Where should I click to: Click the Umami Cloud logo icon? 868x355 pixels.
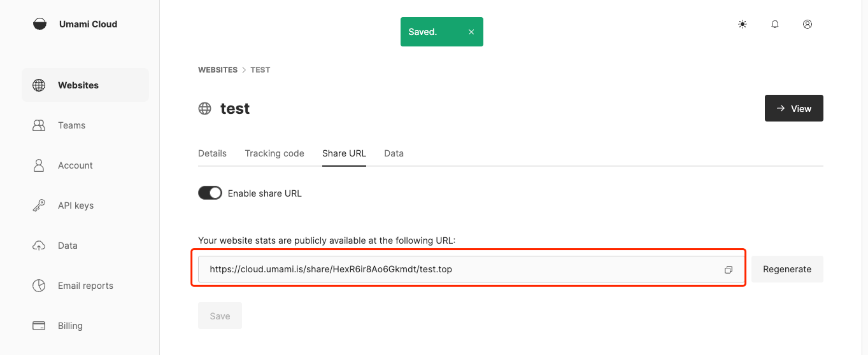tap(39, 24)
